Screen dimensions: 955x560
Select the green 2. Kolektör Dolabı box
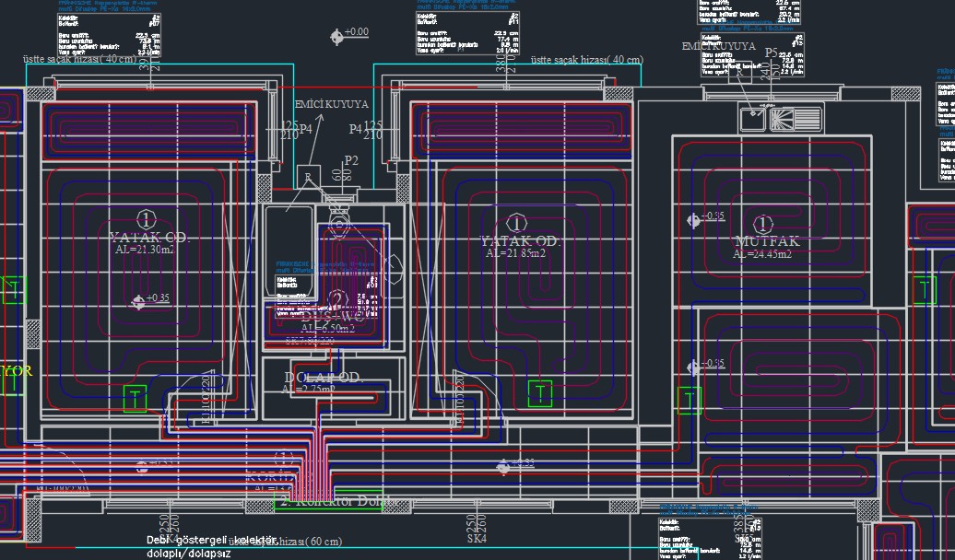(x=327, y=501)
